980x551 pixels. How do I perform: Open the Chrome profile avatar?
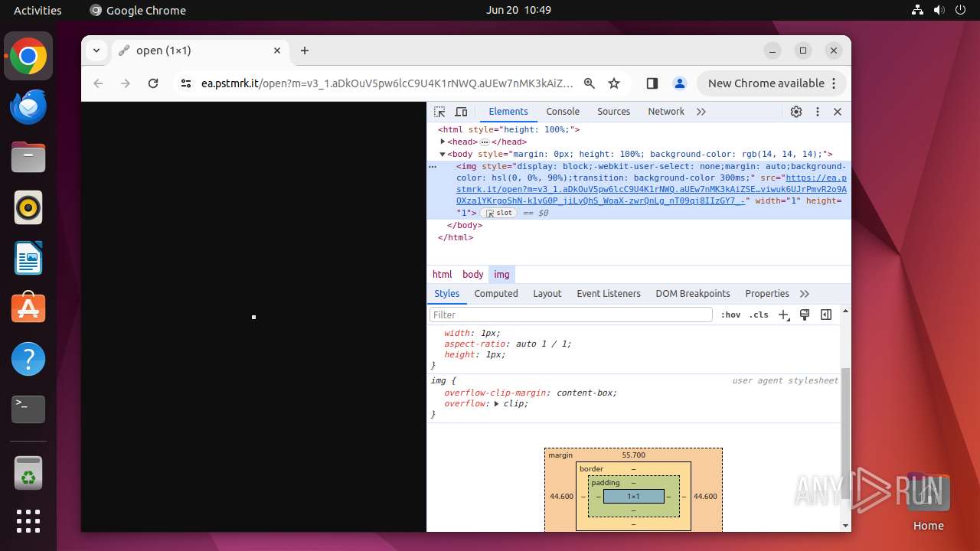click(x=679, y=83)
